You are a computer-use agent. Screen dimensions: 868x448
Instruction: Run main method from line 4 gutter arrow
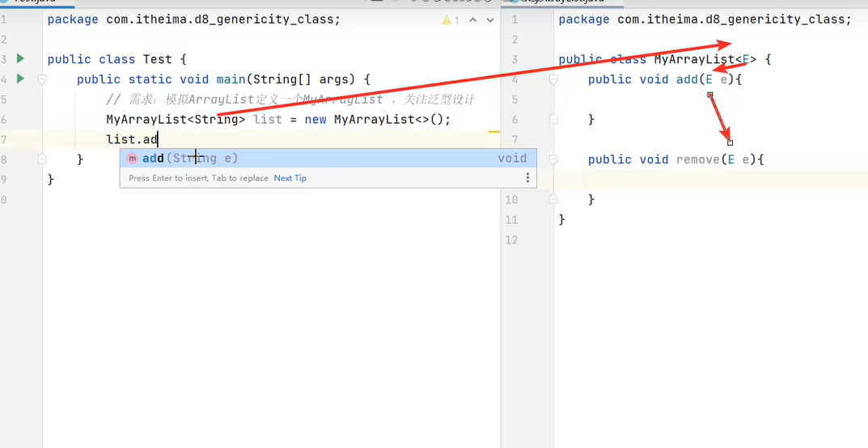click(x=20, y=78)
